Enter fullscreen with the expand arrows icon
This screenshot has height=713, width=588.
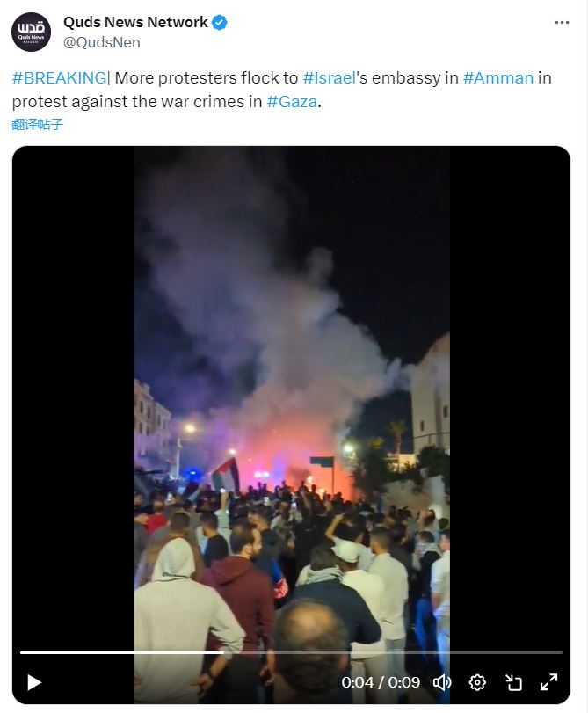549,682
